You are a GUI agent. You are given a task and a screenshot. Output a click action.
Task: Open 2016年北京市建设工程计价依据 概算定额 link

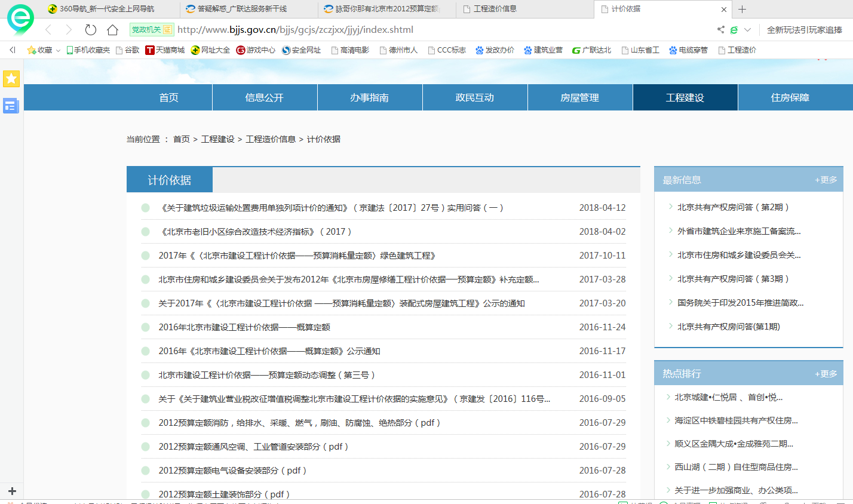point(244,327)
